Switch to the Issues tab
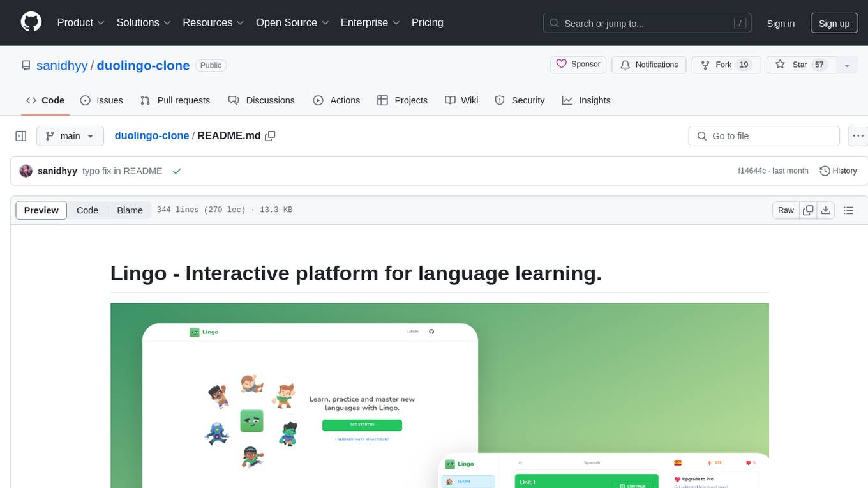The image size is (868, 488). [101, 100]
